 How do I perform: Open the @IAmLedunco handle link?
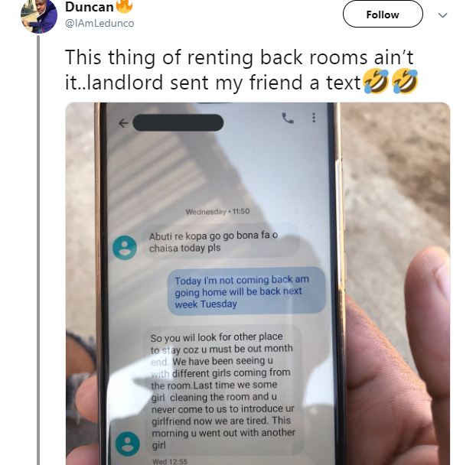point(99,24)
